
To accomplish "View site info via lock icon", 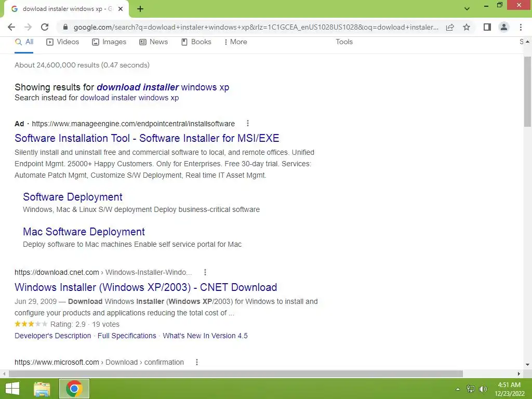I will [x=65, y=27].
